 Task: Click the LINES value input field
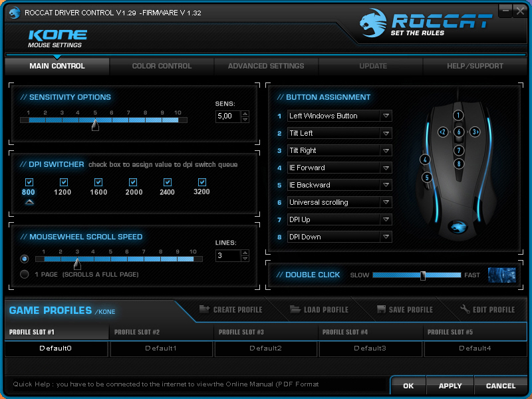tap(228, 255)
